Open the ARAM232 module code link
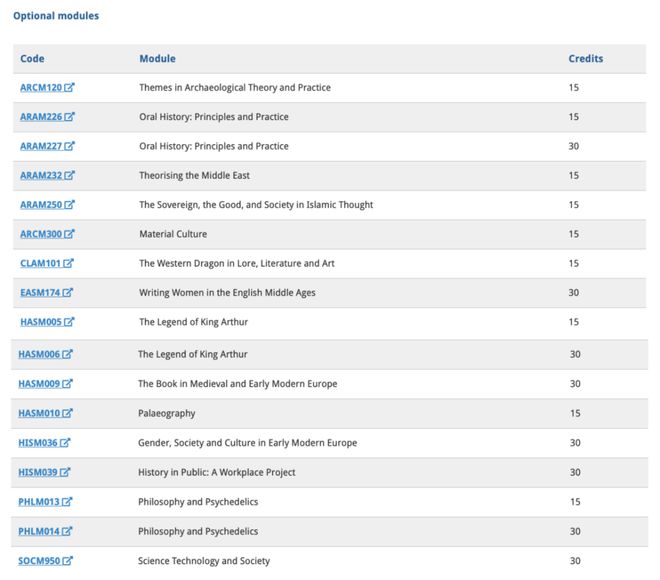 (x=41, y=176)
